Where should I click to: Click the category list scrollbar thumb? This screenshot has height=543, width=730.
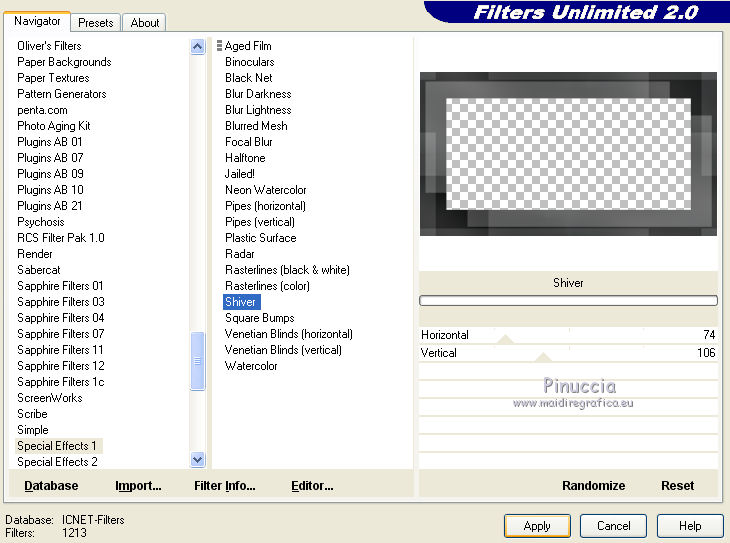click(x=197, y=361)
